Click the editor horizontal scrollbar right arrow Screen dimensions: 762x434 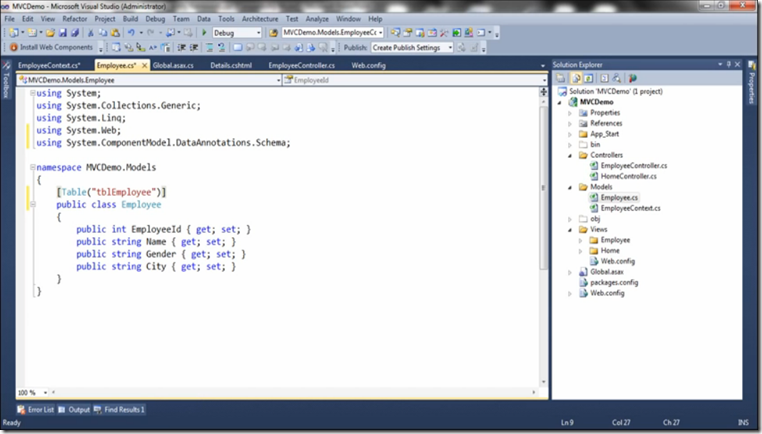tap(534, 392)
